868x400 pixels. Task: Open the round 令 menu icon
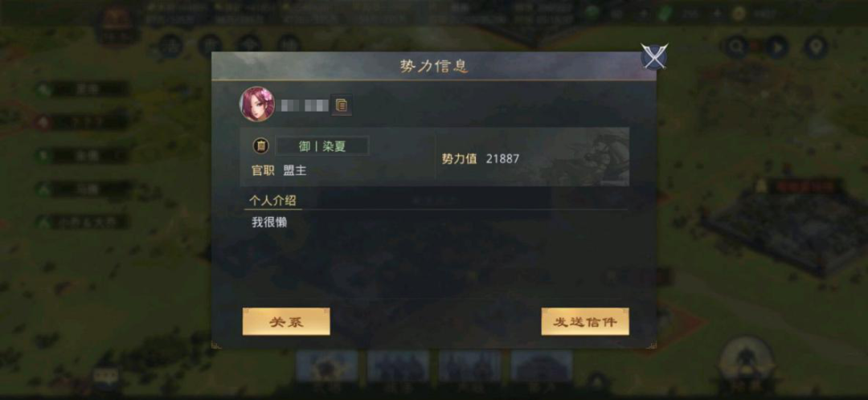[250, 47]
